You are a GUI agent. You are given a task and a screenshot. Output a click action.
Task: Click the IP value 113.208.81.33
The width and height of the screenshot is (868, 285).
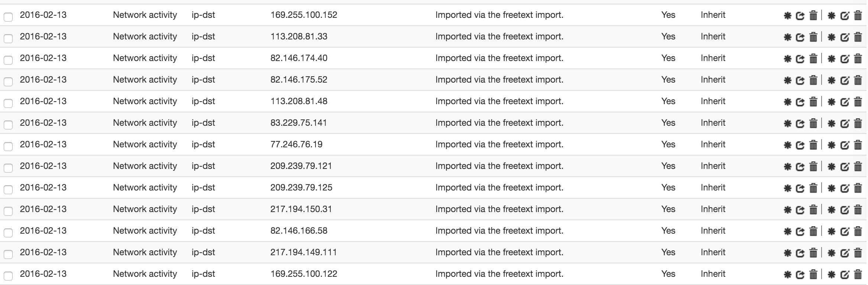[x=299, y=36]
